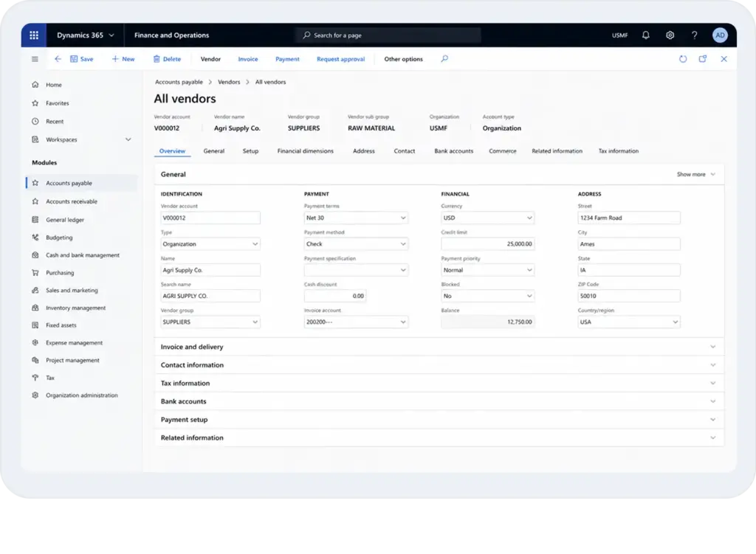Click Vendors breadcrumb link
Image resolution: width=756 pixels, height=554 pixels.
click(229, 82)
